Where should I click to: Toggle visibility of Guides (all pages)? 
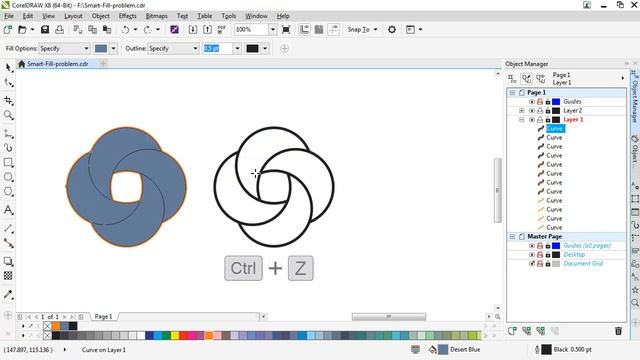coord(531,246)
